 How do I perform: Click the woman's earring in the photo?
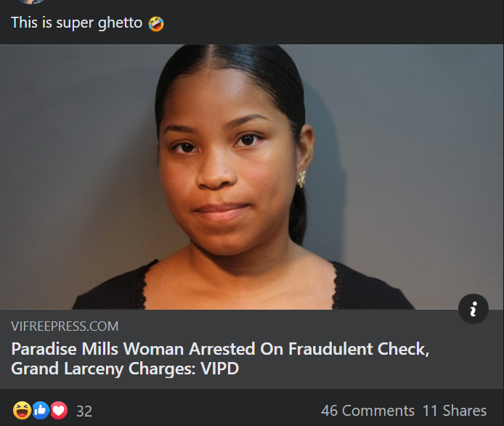click(301, 180)
